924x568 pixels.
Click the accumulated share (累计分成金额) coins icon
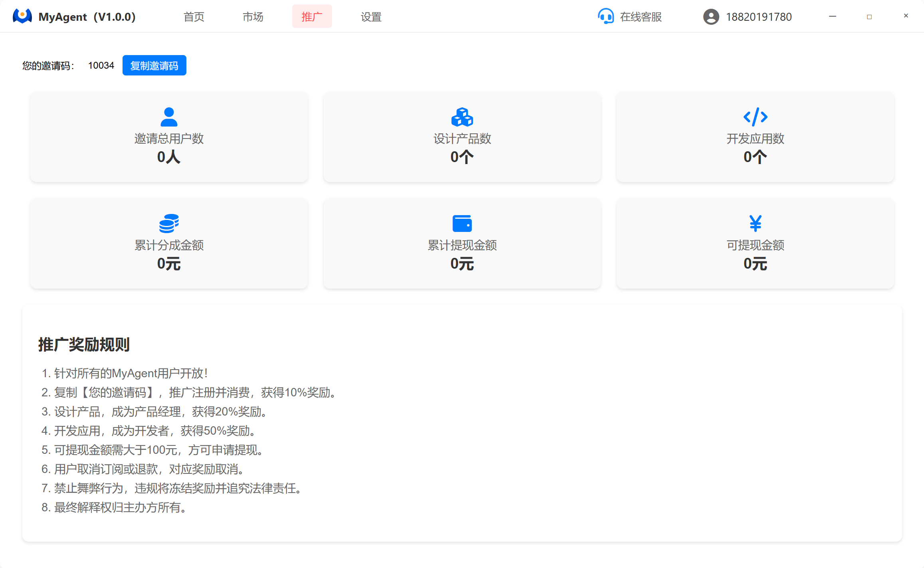tap(168, 224)
